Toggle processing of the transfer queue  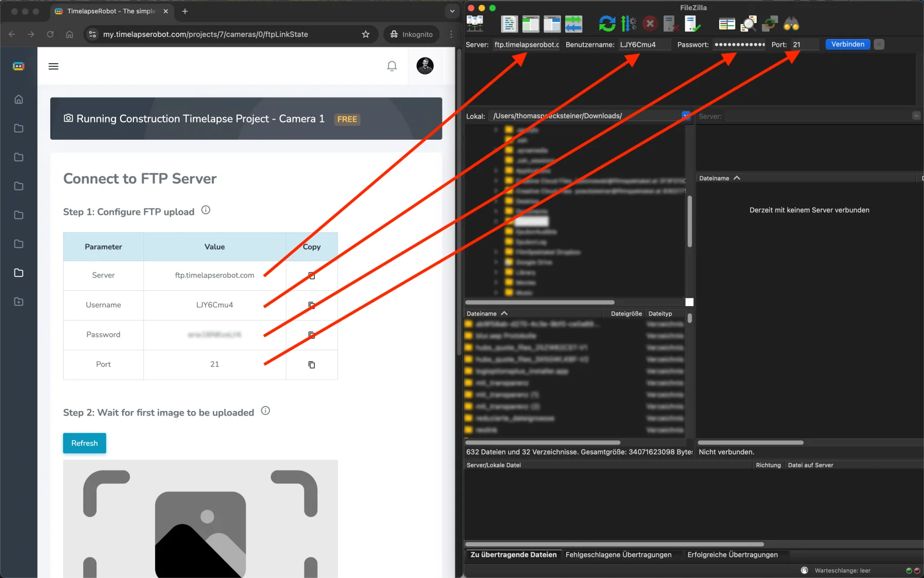(x=628, y=24)
